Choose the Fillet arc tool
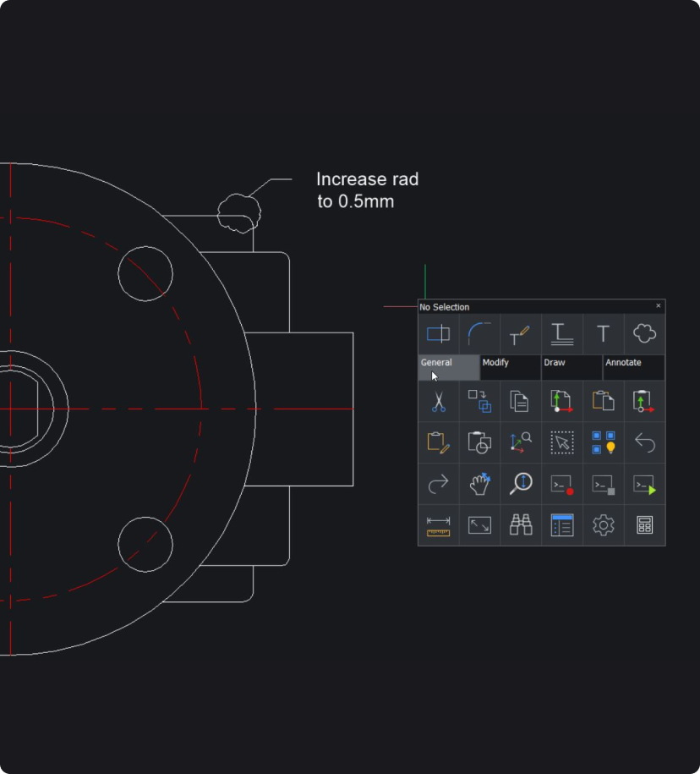The width and height of the screenshot is (700, 774). (479, 334)
